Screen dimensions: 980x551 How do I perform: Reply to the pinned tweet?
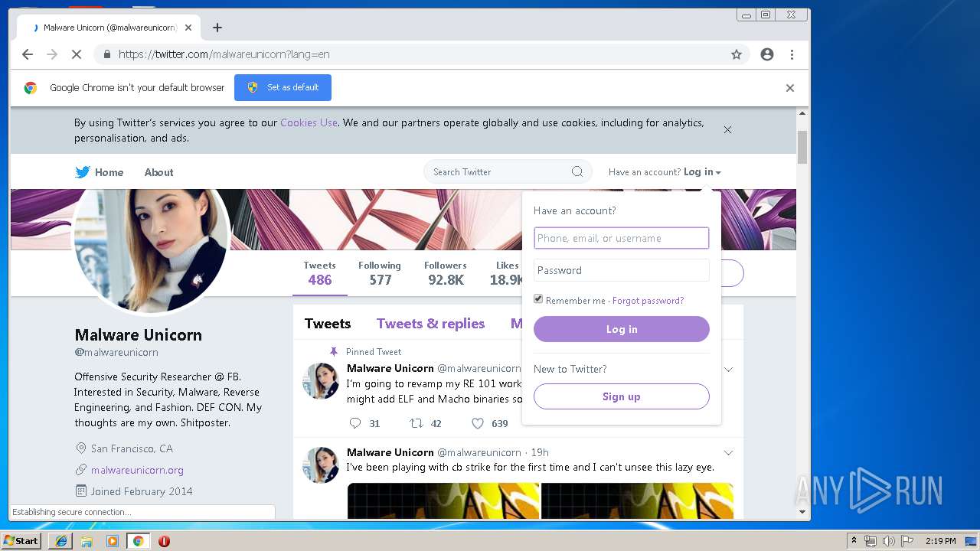pos(355,423)
